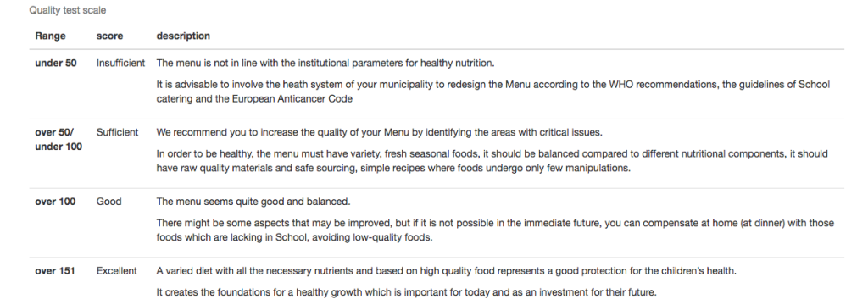Click the paragraph mentioning WHO recommendations
The height and width of the screenshot is (305, 868).
click(x=493, y=91)
